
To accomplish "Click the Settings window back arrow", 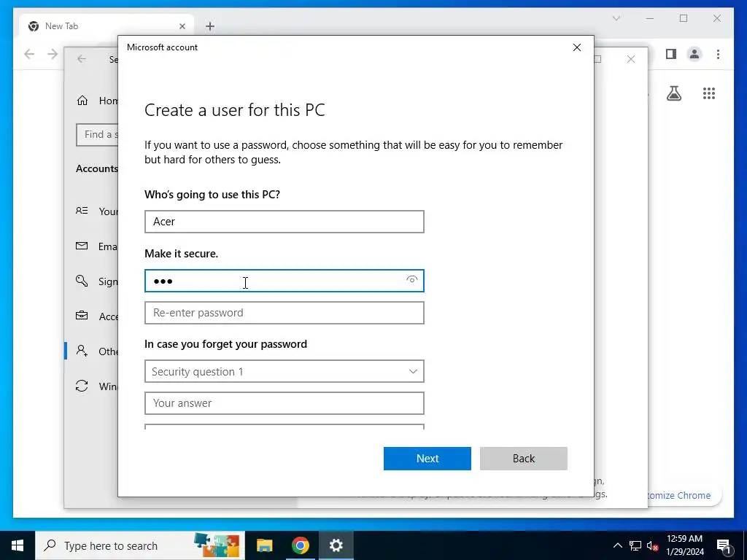I will [82, 58].
